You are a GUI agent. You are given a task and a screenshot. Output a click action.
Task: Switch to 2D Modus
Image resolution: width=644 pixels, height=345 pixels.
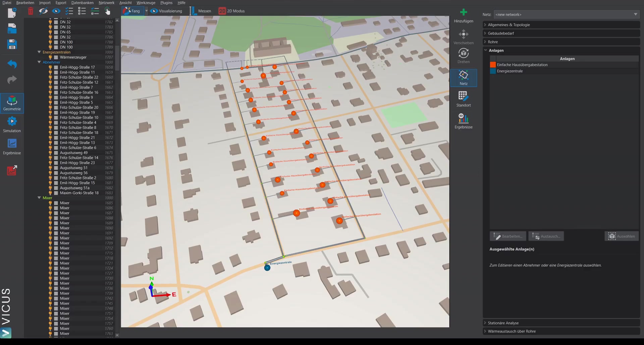232,11
